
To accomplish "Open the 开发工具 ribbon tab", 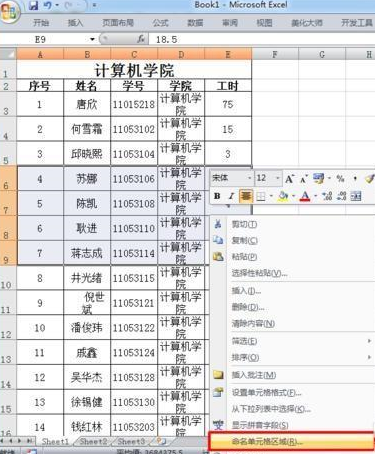I will point(357,23).
